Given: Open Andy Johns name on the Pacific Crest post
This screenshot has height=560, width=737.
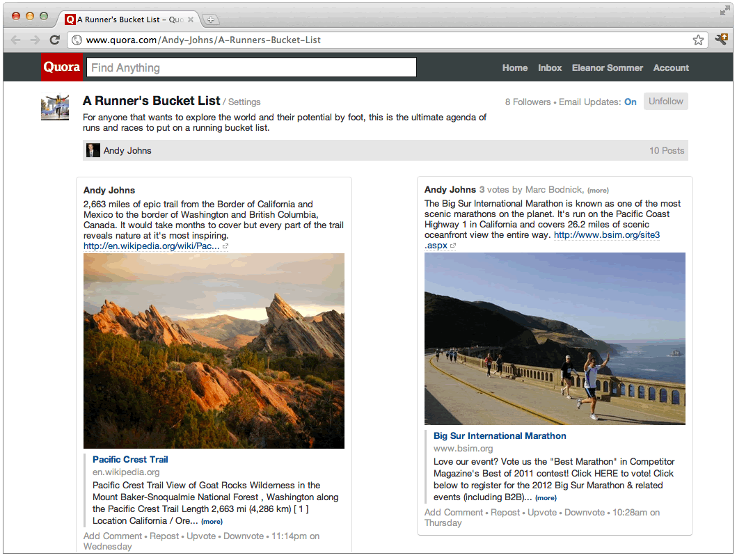Looking at the screenshot, I should tap(109, 191).
